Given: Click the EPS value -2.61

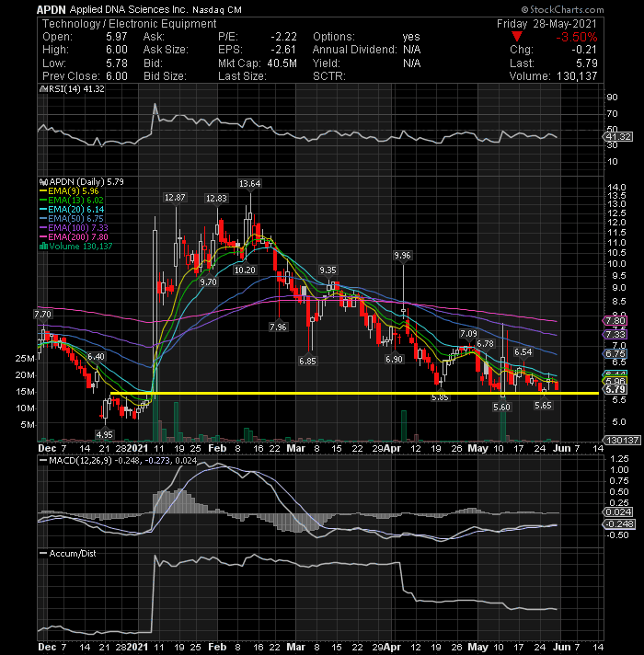Looking at the screenshot, I should pyautogui.click(x=283, y=50).
